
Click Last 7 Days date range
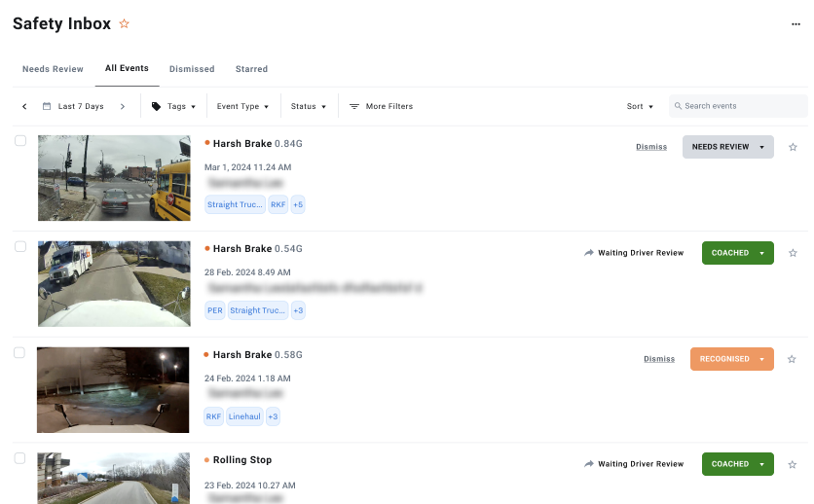(81, 106)
